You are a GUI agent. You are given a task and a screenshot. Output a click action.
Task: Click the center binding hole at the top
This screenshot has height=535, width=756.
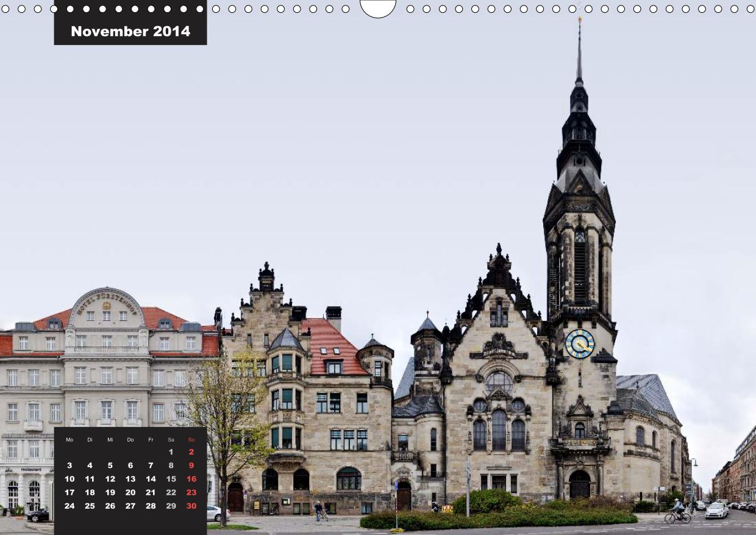(378, 6)
